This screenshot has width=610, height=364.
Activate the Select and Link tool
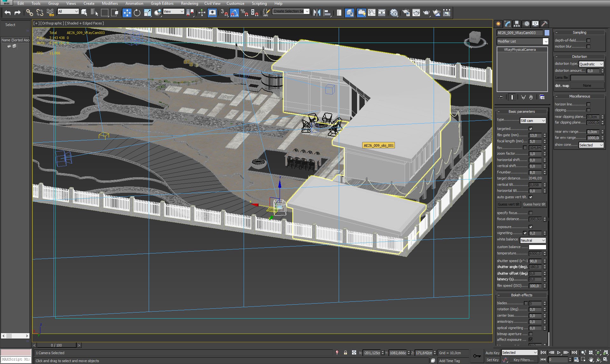pyautogui.click(x=30, y=13)
